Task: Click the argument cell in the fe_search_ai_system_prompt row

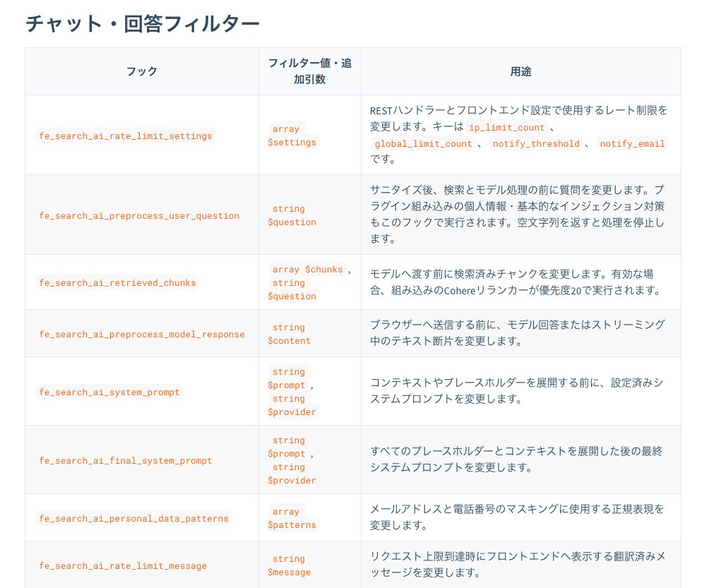Action: (x=310, y=391)
